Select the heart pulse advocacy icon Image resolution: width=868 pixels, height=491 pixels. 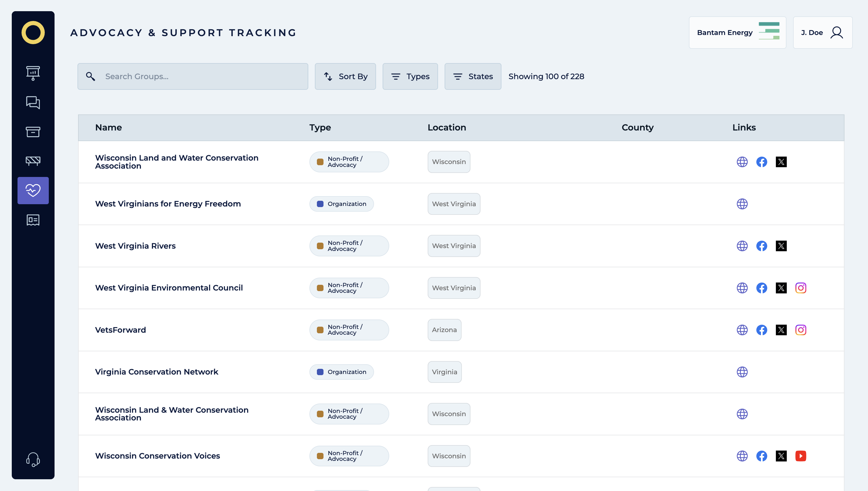pos(33,190)
